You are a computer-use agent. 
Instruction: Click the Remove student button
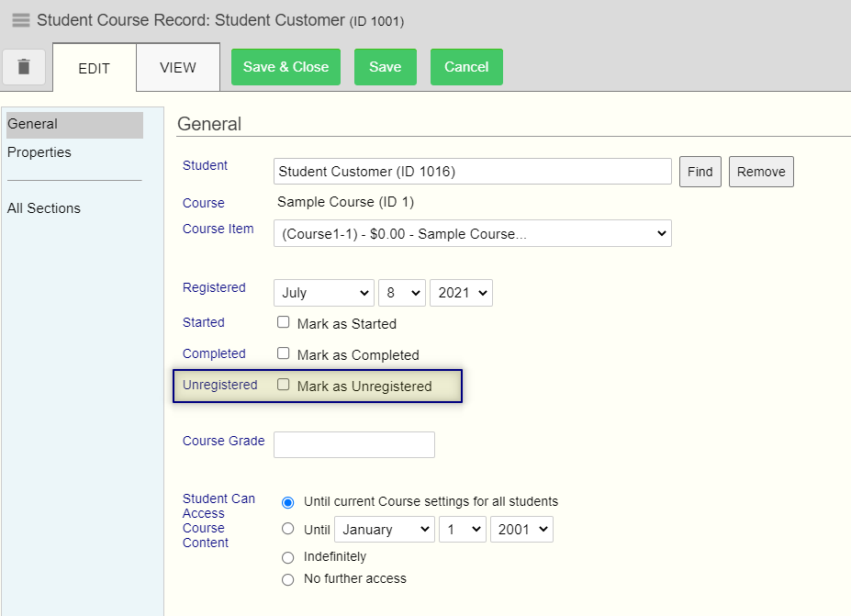pos(760,172)
